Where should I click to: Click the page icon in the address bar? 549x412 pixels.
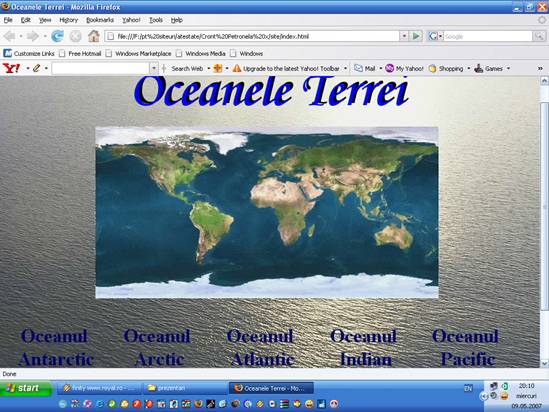coord(111,36)
